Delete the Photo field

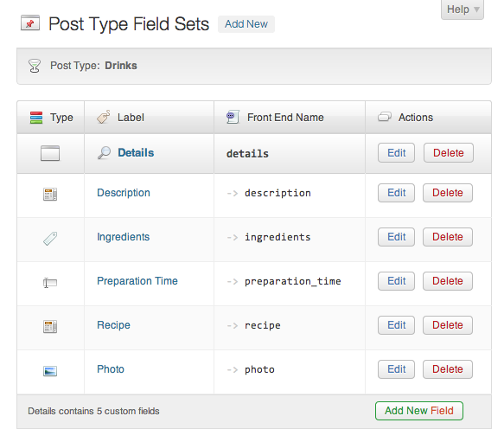click(448, 369)
